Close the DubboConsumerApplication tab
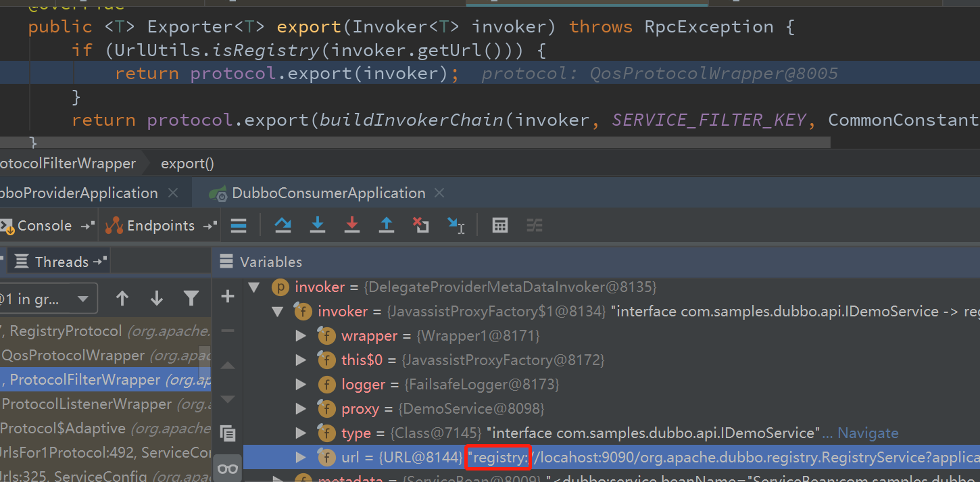This screenshot has width=980, height=482. click(x=440, y=193)
